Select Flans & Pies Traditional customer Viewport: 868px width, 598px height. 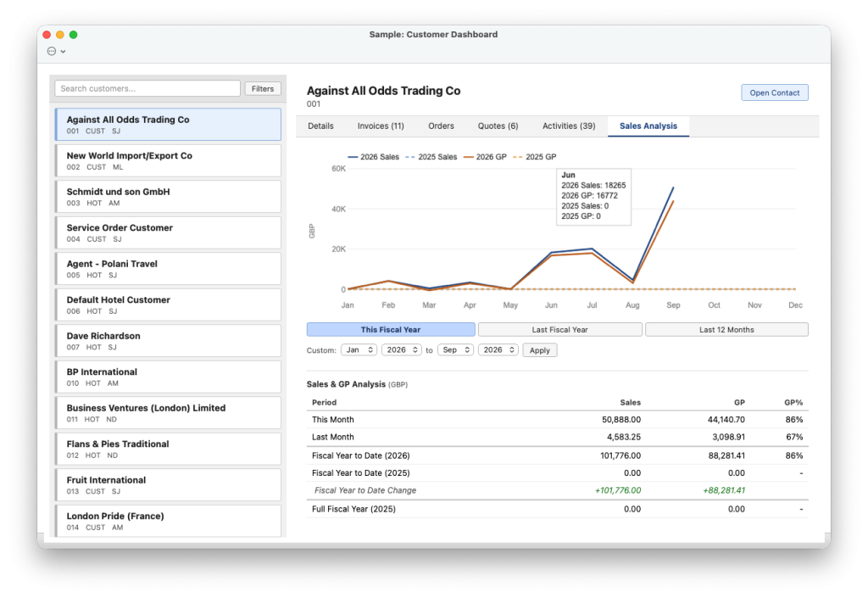[169, 449]
